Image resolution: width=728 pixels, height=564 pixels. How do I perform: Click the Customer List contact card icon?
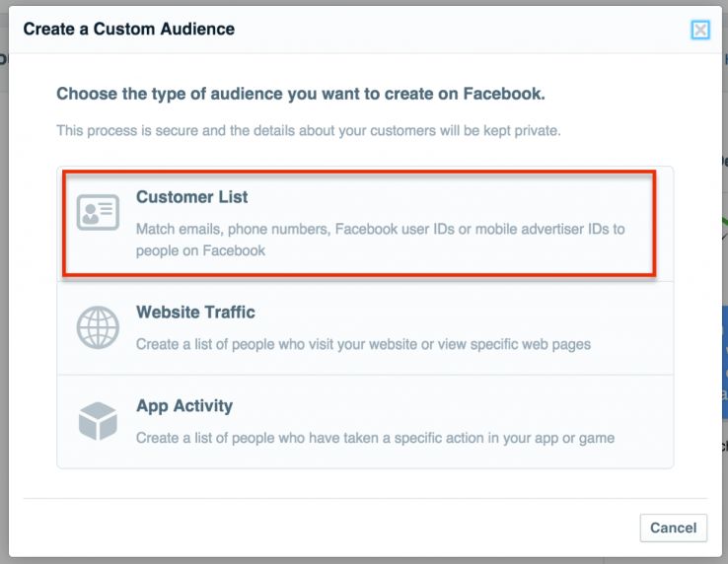pyautogui.click(x=98, y=213)
